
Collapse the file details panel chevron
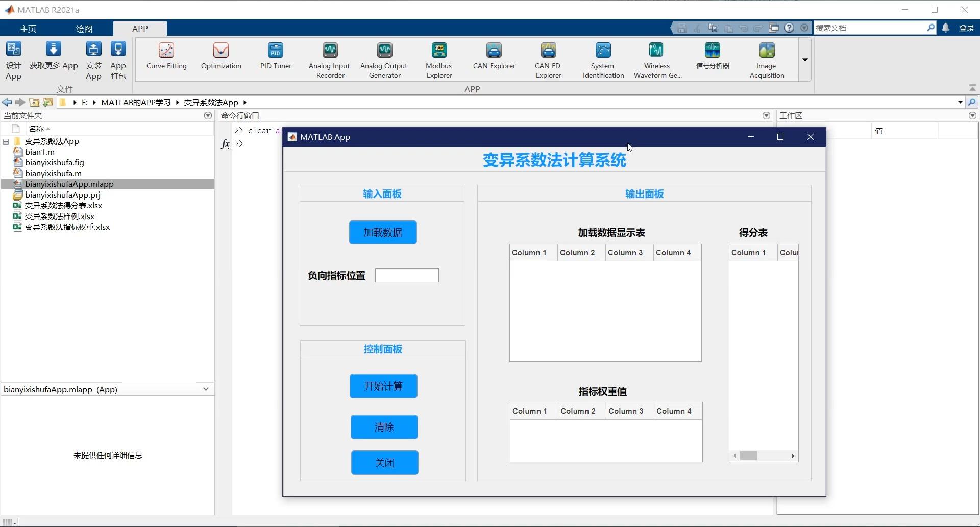click(x=206, y=389)
